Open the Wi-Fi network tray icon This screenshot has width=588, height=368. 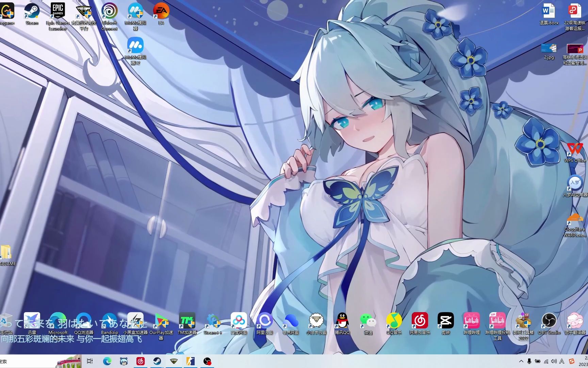pyautogui.click(x=546, y=361)
